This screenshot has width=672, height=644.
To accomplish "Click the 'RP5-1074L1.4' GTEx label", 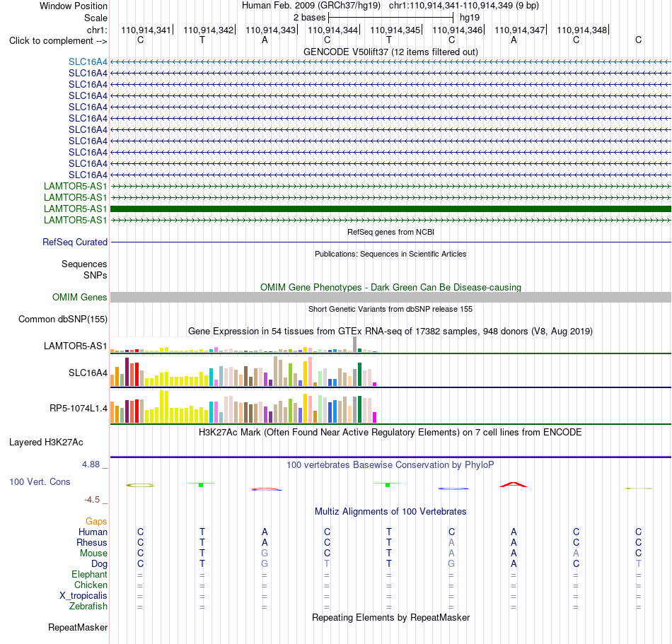I will pos(79,408).
